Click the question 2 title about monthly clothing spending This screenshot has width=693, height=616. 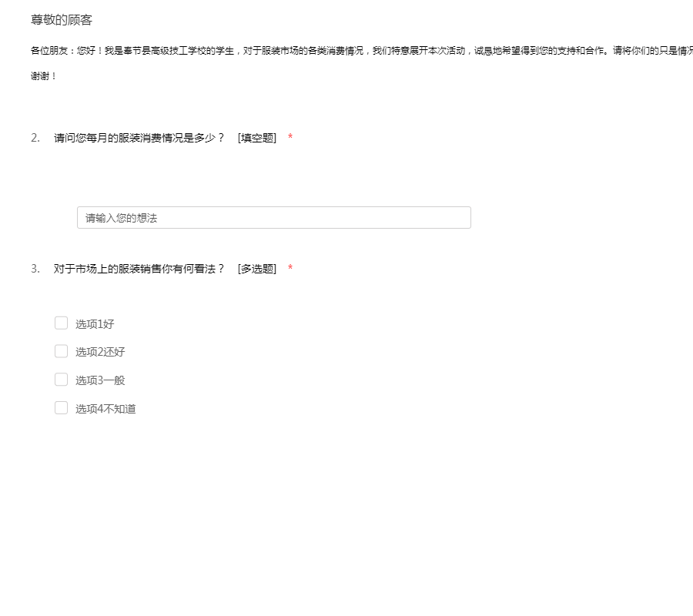pos(139,138)
